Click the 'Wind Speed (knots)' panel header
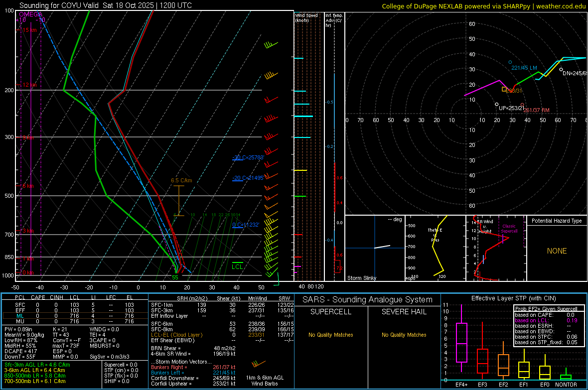Viewport: 588px width, 390px height. [306, 17]
